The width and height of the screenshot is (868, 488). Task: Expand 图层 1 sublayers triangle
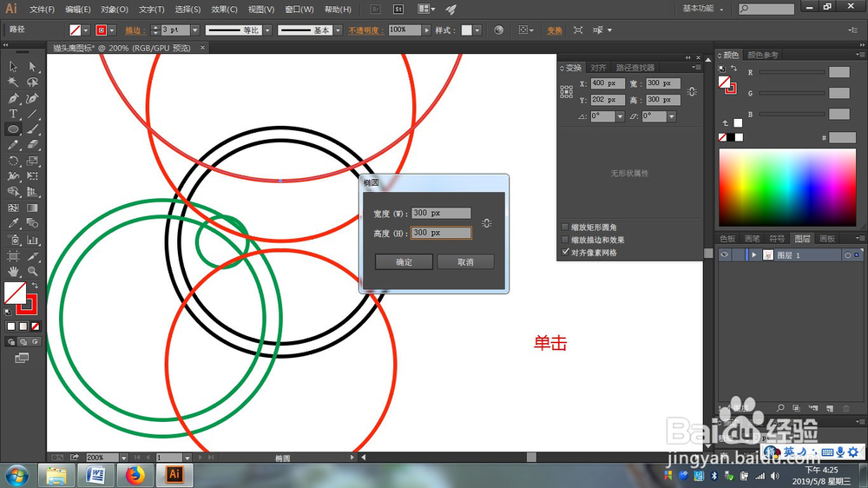[754, 254]
